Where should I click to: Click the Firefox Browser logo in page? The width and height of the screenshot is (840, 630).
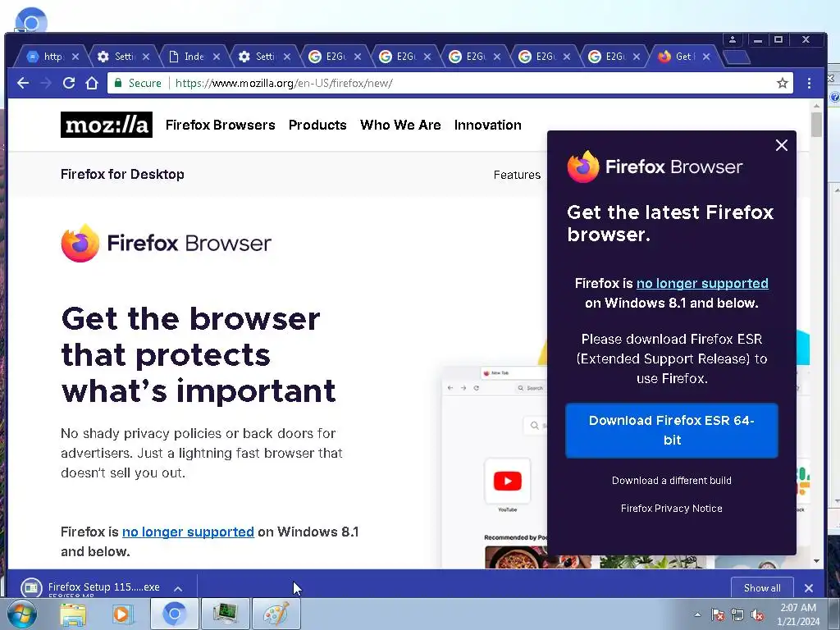[x=166, y=243]
